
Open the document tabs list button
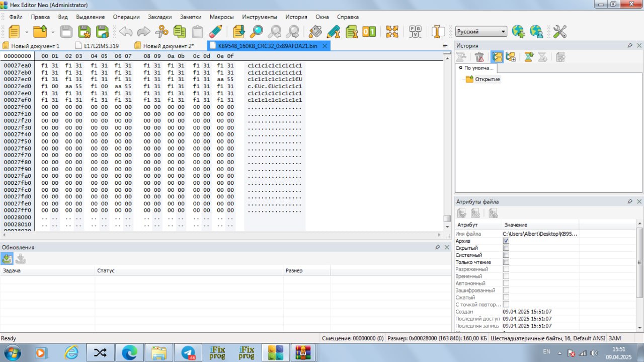[445, 46]
